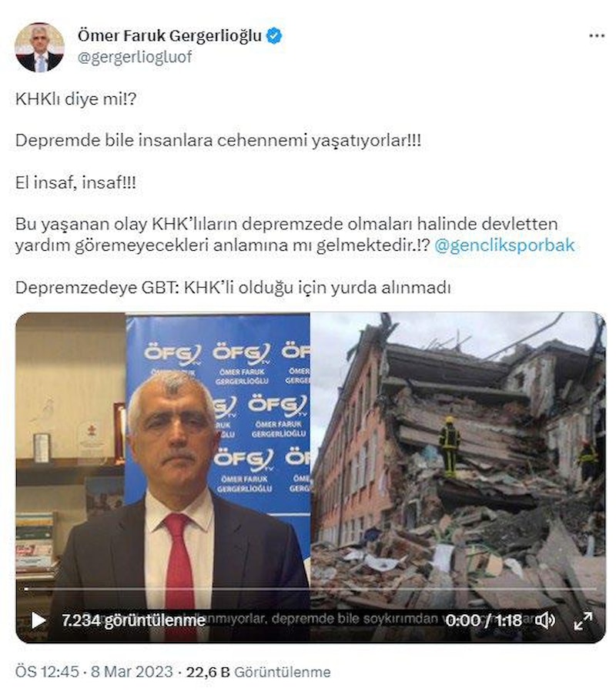Open Ömer Faruk Gergerlioğlu's profile avatar
The height and width of the screenshot is (695, 616).
click(39, 47)
